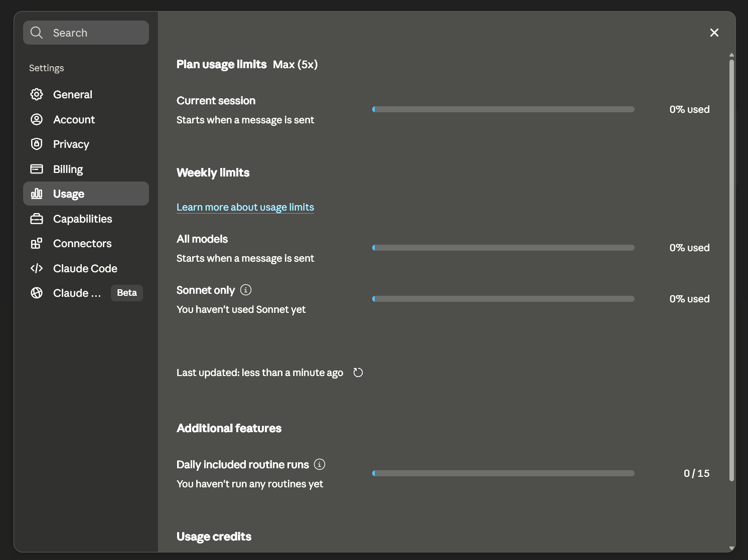The image size is (748, 560).
Task: Click info icon beside Daily included routine runs
Action: tap(320, 464)
